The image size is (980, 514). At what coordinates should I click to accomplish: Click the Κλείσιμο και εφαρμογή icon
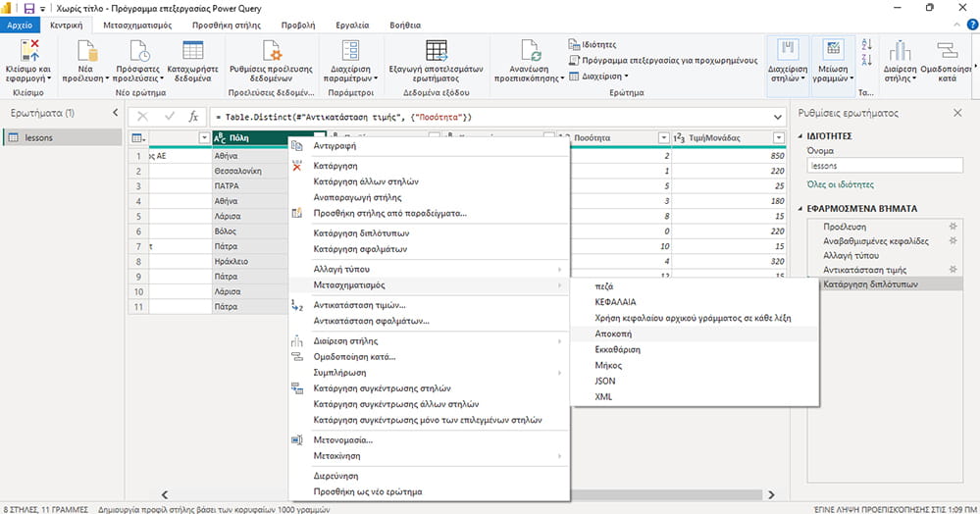tap(29, 50)
